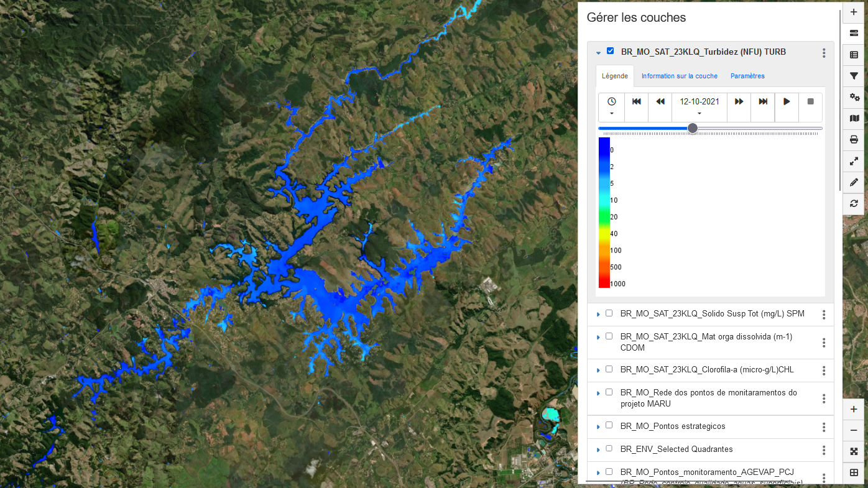Open options menu for CDOM layer
Image resolution: width=868 pixels, height=488 pixels.
click(x=824, y=343)
